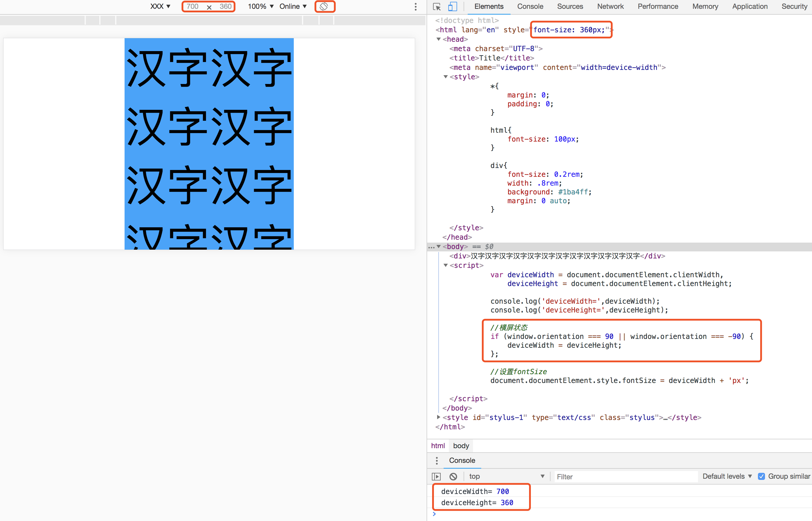Clear the console with the ban icon
Screen dimensions: 812x521
coord(453,476)
